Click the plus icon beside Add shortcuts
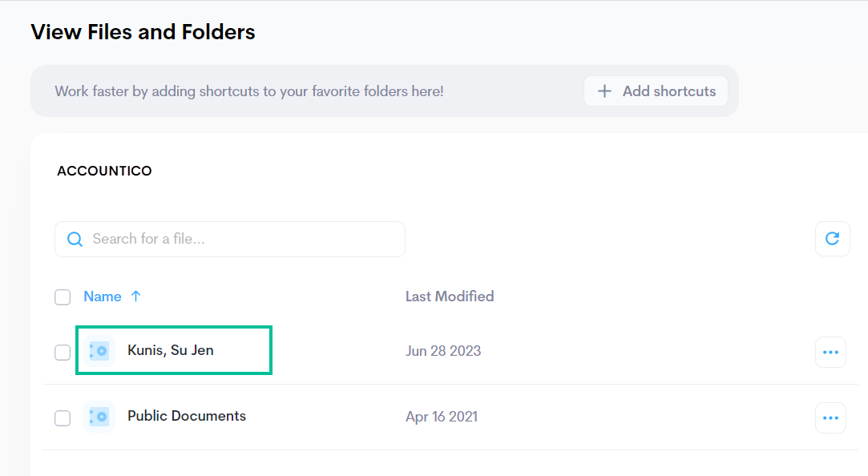Viewport: 868px width, 476px height. click(604, 91)
